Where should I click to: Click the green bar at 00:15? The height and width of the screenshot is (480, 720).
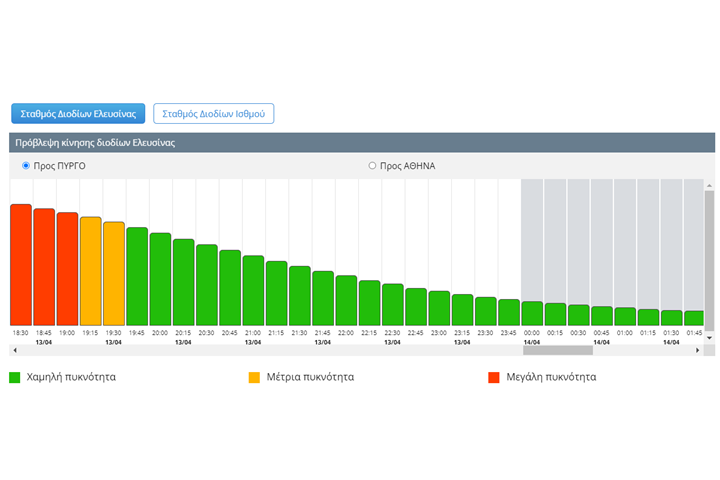point(556,315)
